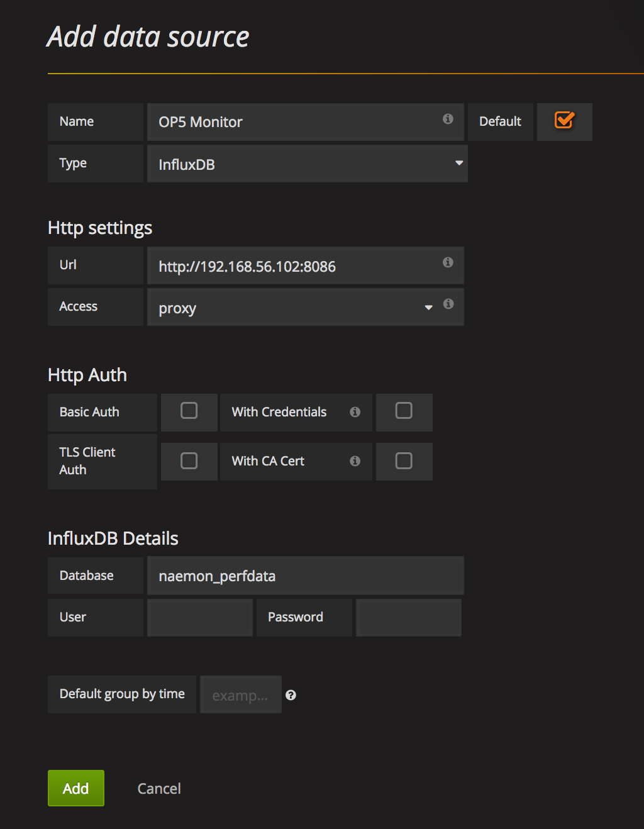Enable the Basic Auth checkbox
The image size is (644, 829).
pyautogui.click(x=189, y=411)
